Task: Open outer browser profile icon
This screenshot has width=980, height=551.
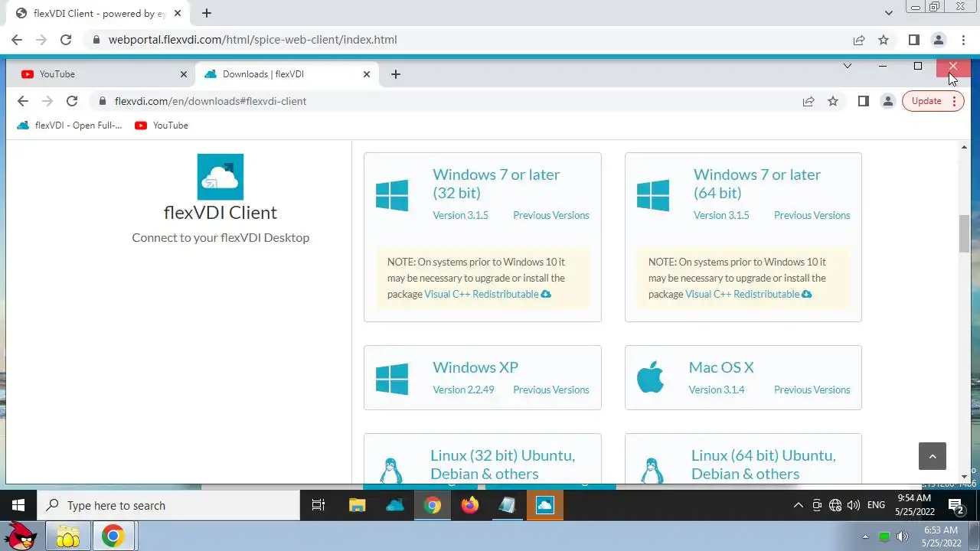Action: pos(939,40)
